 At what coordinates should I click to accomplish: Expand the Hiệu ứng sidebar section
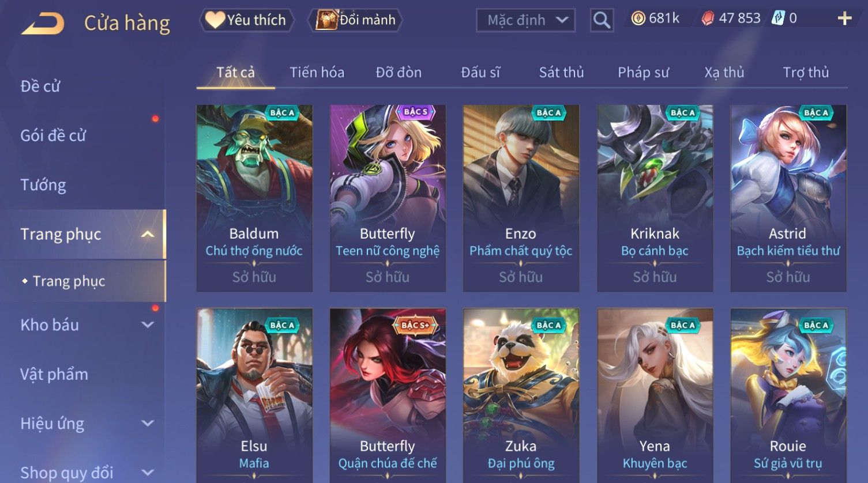click(x=148, y=423)
